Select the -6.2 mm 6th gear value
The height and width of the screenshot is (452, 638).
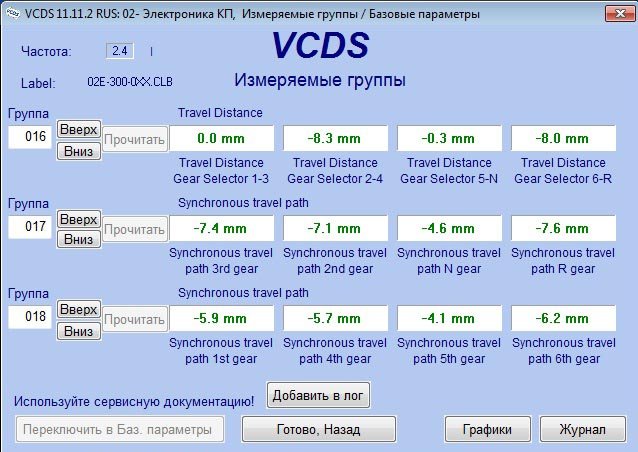click(x=563, y=318)
